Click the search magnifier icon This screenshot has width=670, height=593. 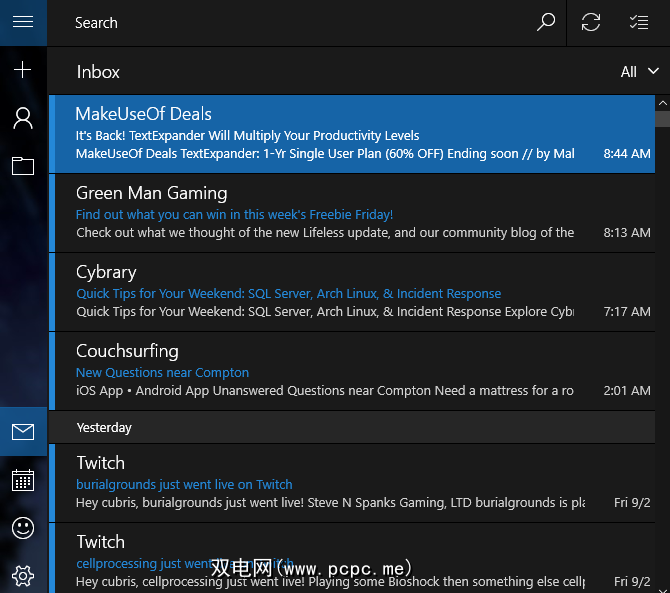pos(545,22)
